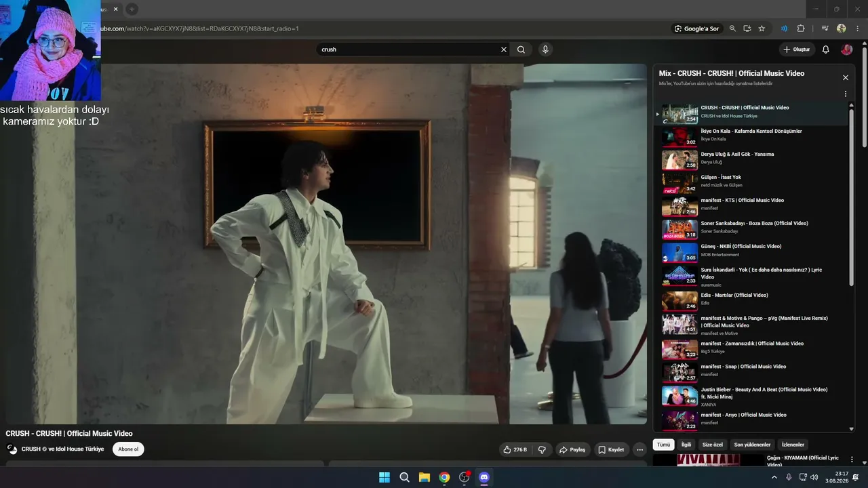Close the current browser tab
Image resolution: width=868 pixels, height=488 pixels.
click(116, 9)
